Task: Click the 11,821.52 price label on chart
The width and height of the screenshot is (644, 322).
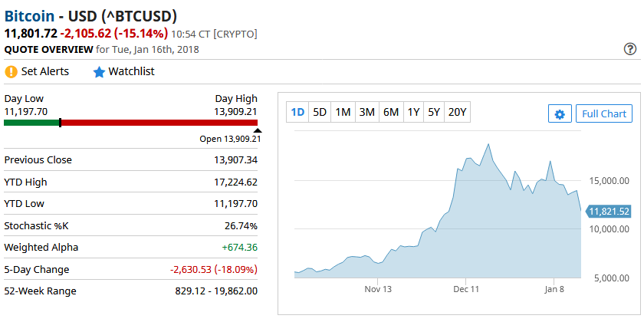Action: coord(609,212)
